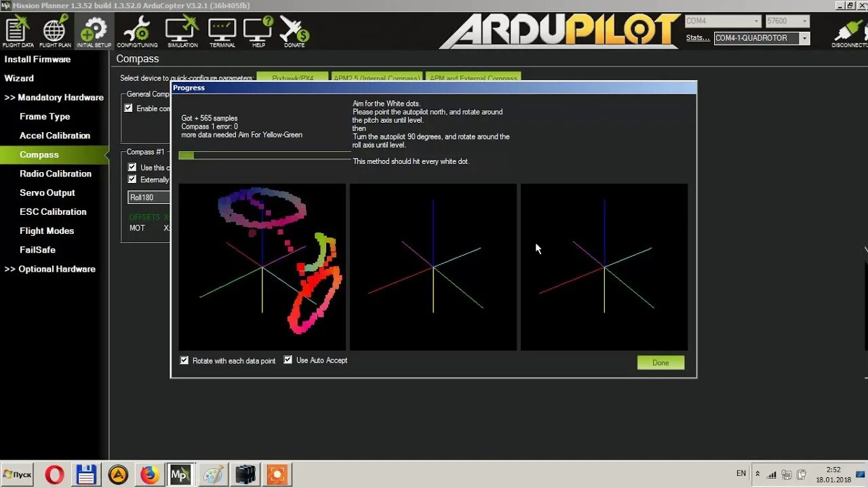Click the Windows Start (Пуск) button
868x488 pixels.
17,474
